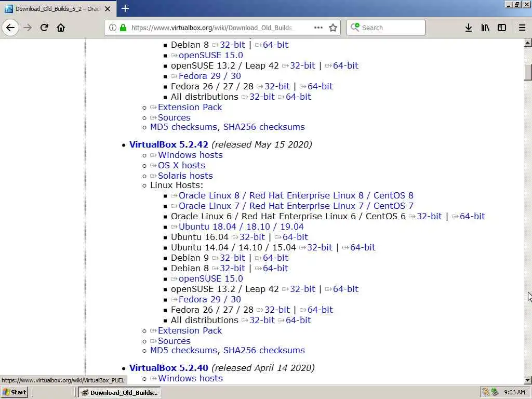This screenshot has height=399, width=532.
Task: Open 5.2.42 Fedora 29 / 30 link
Action: [210, 300]
